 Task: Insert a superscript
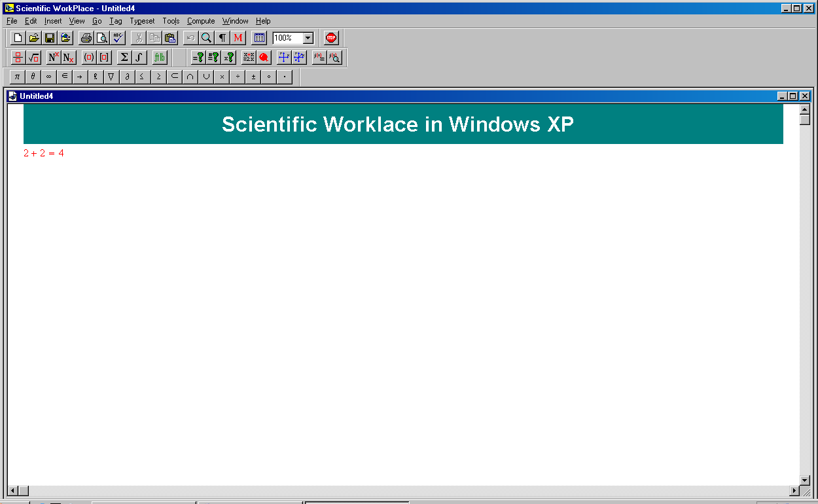click(x=54, y=58)
